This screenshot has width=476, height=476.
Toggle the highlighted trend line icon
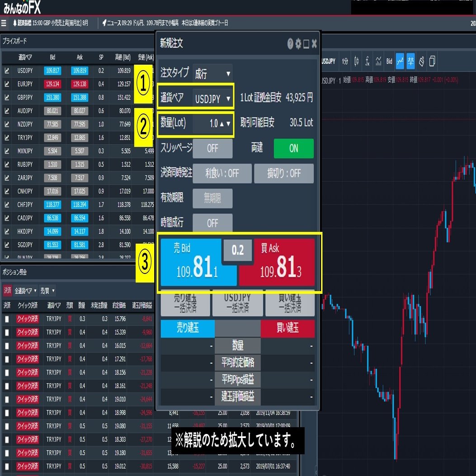[x=400, y=61]
